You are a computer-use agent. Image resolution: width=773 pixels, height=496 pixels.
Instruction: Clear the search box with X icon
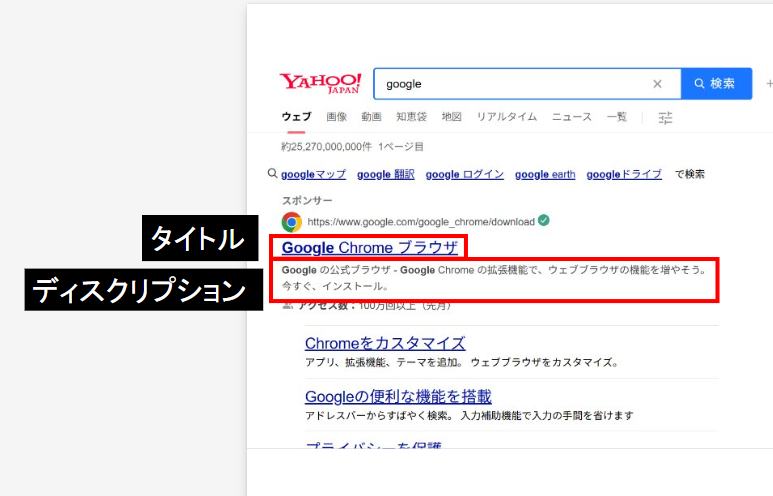(x=657, y=84)
